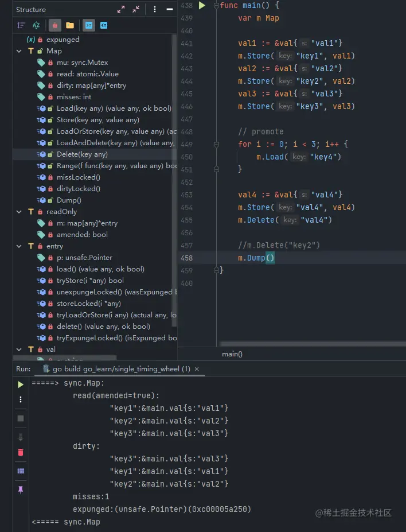Close the go build run tab

(197, 369)
